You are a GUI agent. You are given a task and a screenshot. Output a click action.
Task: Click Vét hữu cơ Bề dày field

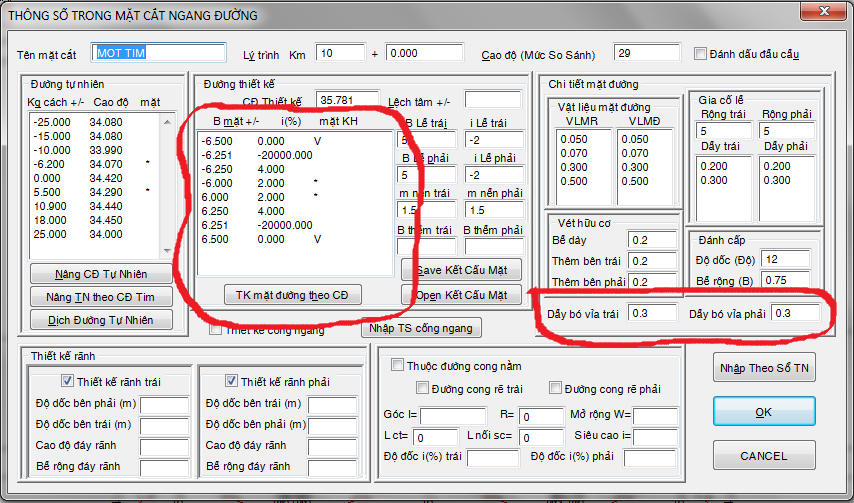[652, 240]
